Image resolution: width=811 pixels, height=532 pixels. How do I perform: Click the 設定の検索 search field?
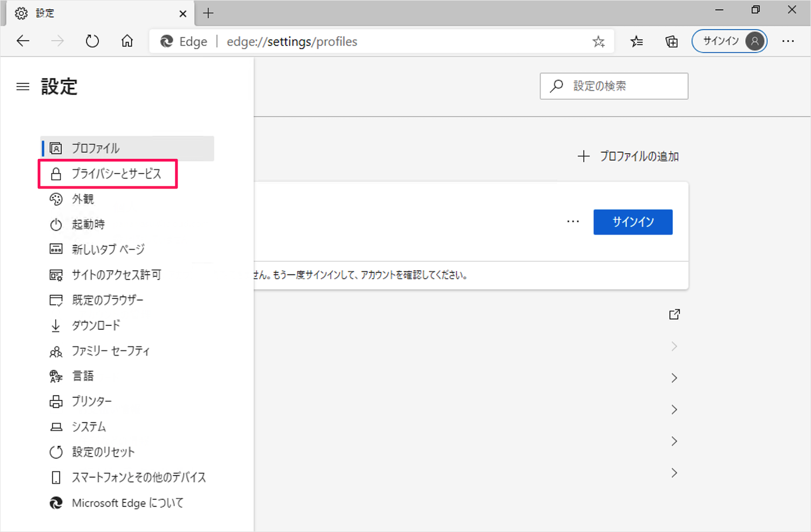pos(614,86)
